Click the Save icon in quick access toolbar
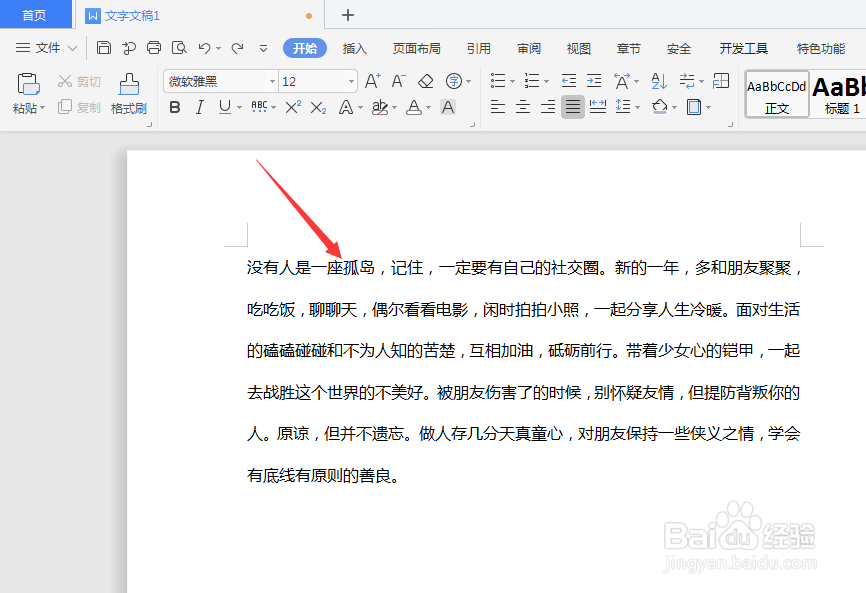 point(104,47)
